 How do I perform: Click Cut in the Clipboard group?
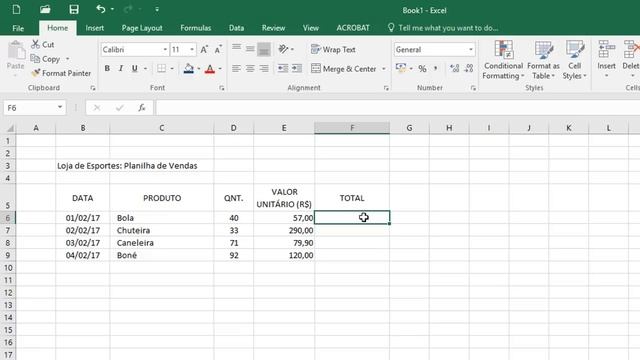[x=43, y=44]
